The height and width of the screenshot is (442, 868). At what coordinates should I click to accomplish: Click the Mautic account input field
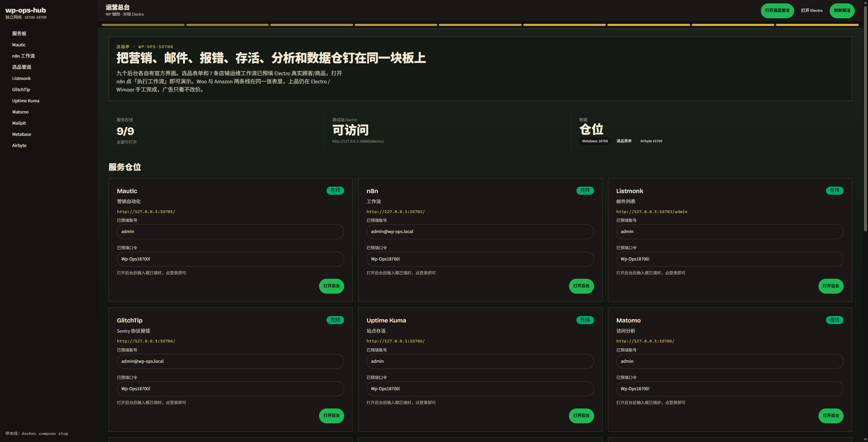point(231,232)
